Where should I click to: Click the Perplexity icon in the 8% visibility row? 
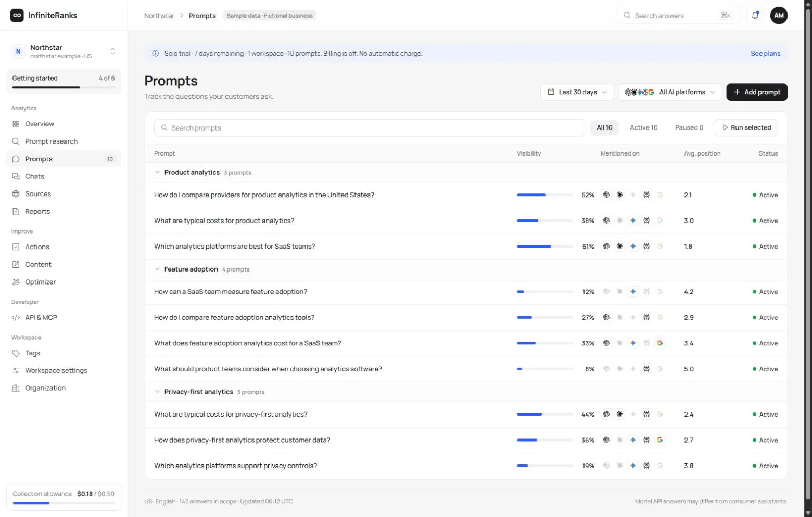click(x=646, y=369)
